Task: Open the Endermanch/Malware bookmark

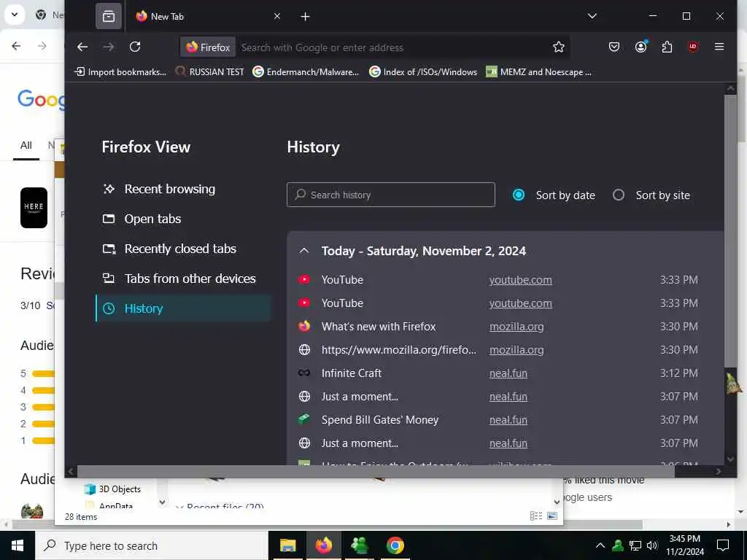Action: (x=306, y=72)
